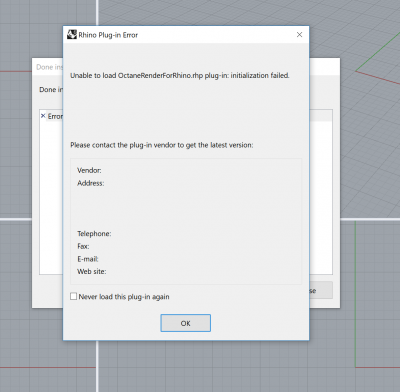
Task: Click the blue X error icon in the background list
Action: click(43, 116)
